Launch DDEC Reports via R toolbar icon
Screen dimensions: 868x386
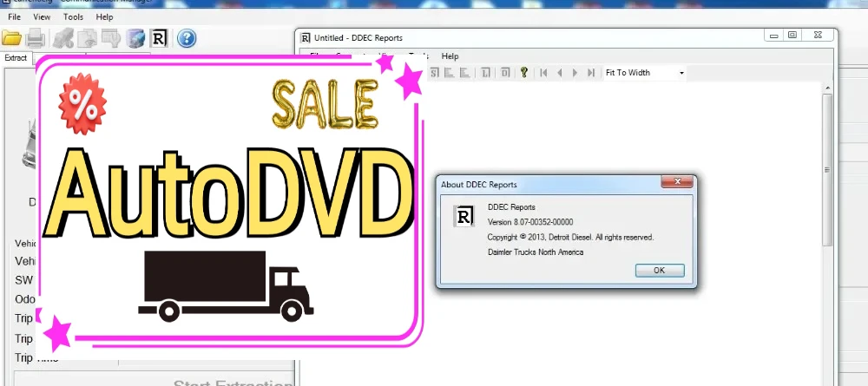(x=159, y=38)
